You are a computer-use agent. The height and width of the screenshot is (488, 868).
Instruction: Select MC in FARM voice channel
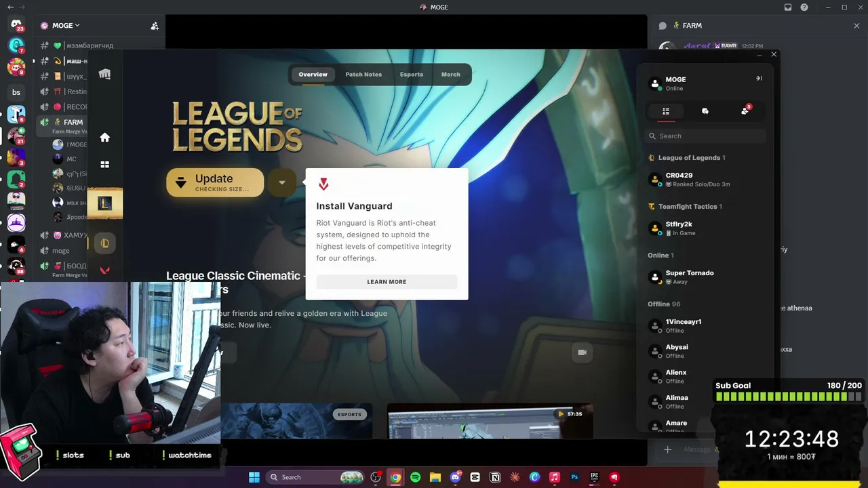71,159
